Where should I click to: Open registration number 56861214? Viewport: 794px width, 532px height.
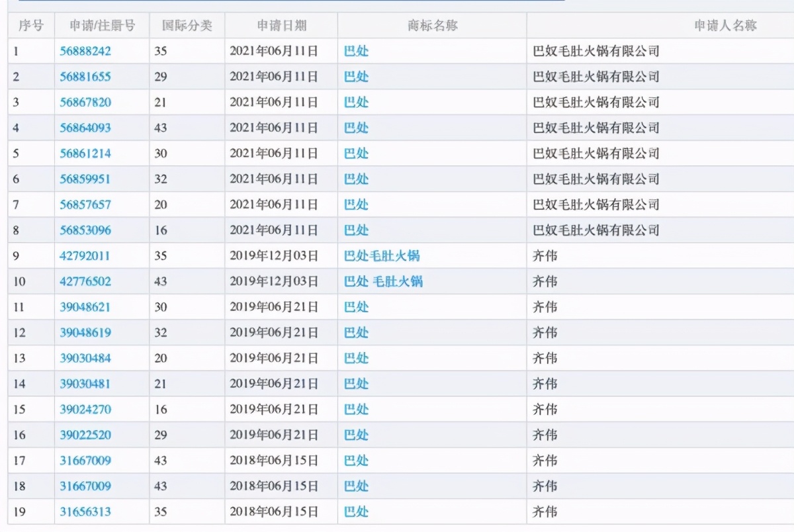(85, 154)
